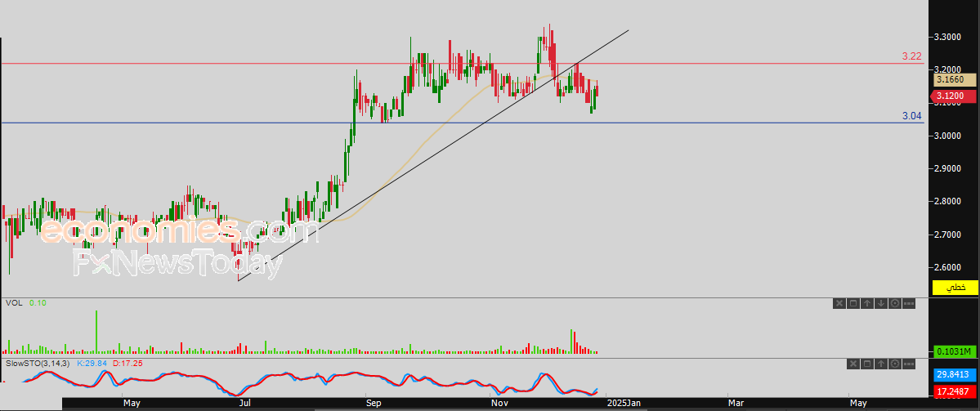
Task: Click the 3.3000 price axis label
Action: click(947, 37)
